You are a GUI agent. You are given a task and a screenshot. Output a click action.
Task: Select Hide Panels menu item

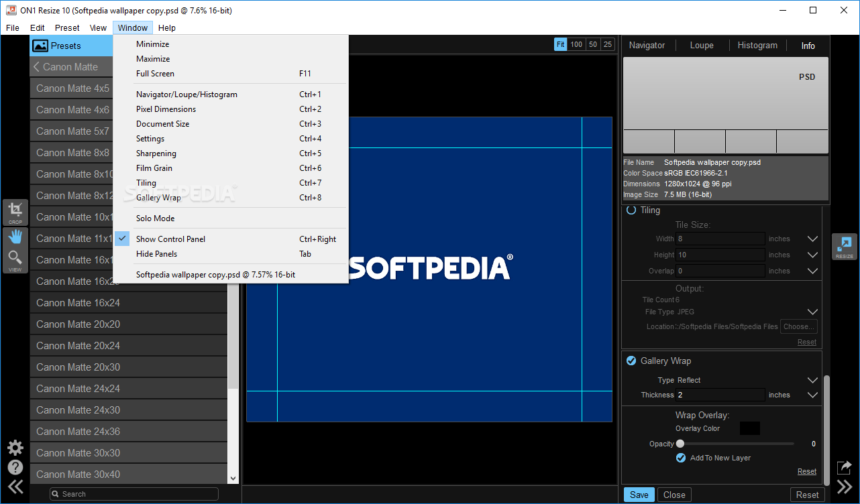click(x=231, y=254)
